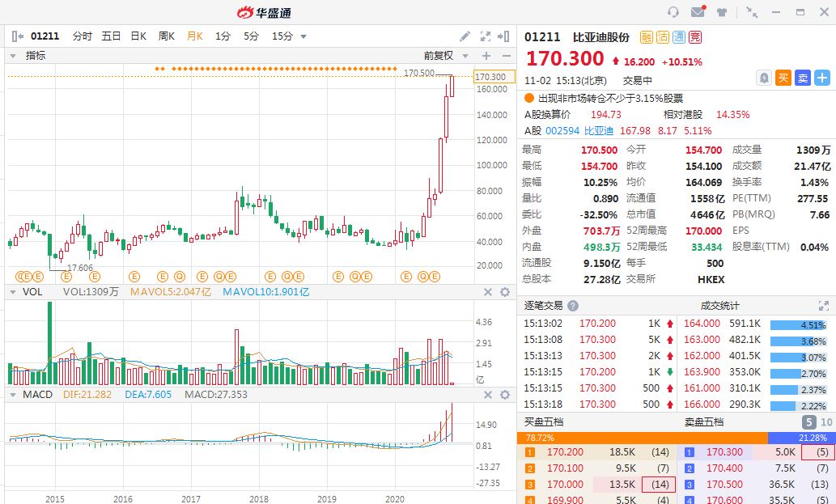Collapse right quote panel icon
This screenshot has width=836, height=504.
point(503,36)
